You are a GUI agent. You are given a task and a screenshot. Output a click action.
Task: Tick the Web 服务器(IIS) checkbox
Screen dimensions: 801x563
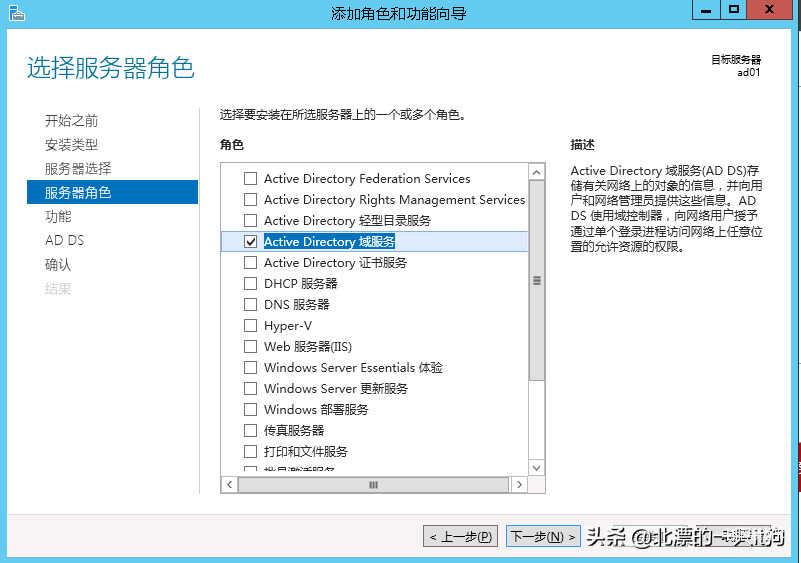[x=250, y=346]
